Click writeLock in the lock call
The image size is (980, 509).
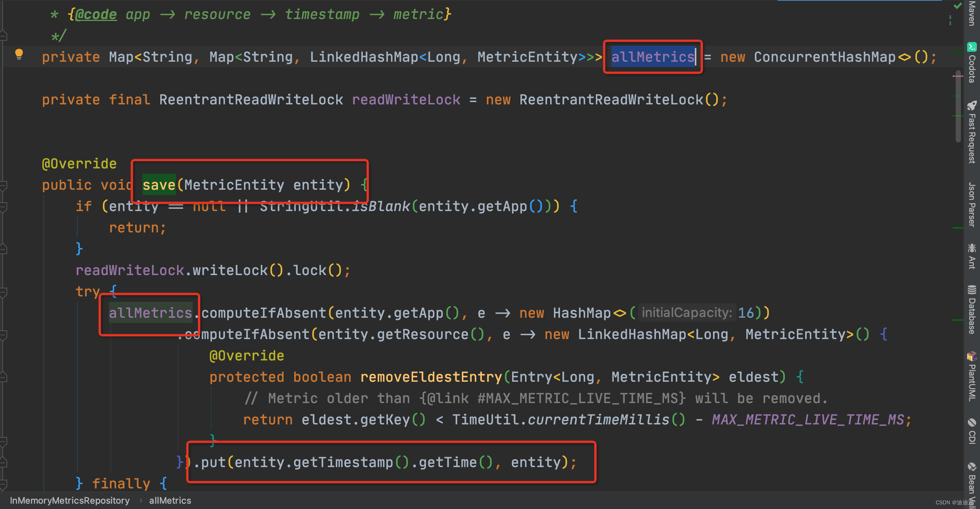pyautogui.click(x=230, y=271)
